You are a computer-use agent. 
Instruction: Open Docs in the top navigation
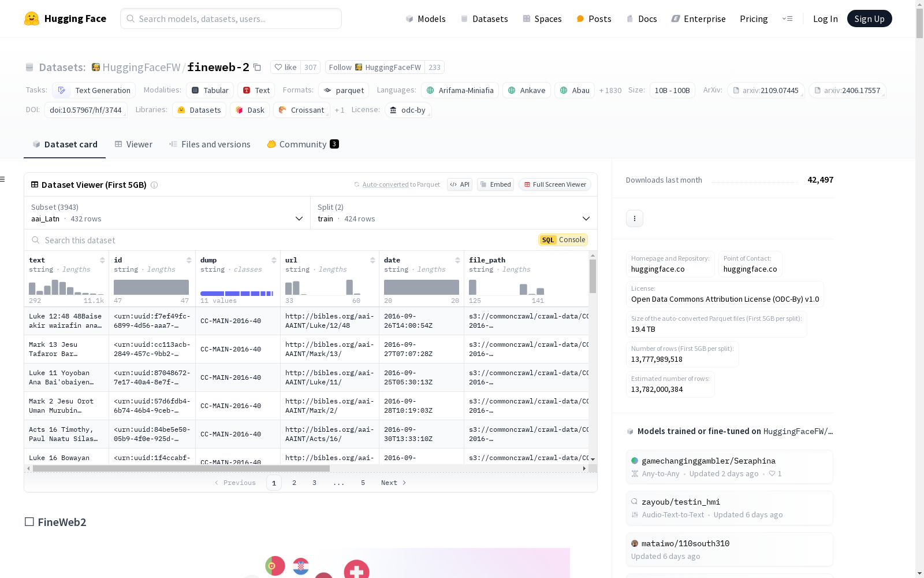tap(642, 18)
